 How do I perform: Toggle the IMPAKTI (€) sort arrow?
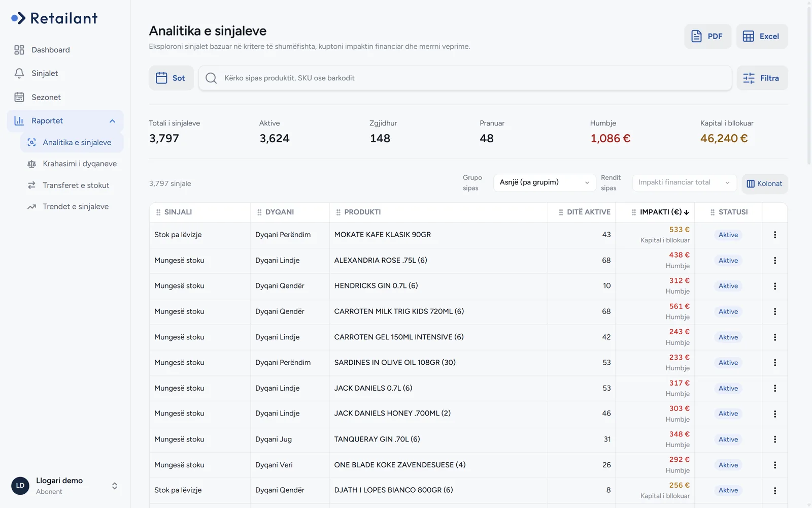coord(687,212)
